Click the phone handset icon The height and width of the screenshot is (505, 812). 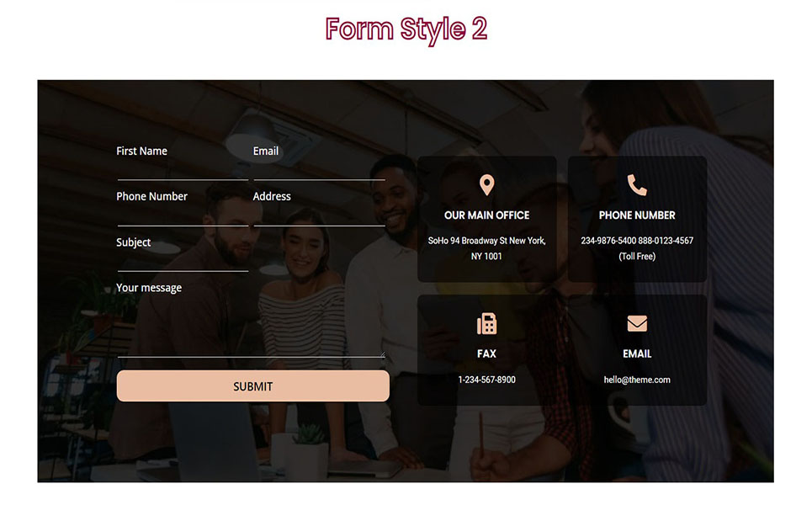[x=637, y=185]
